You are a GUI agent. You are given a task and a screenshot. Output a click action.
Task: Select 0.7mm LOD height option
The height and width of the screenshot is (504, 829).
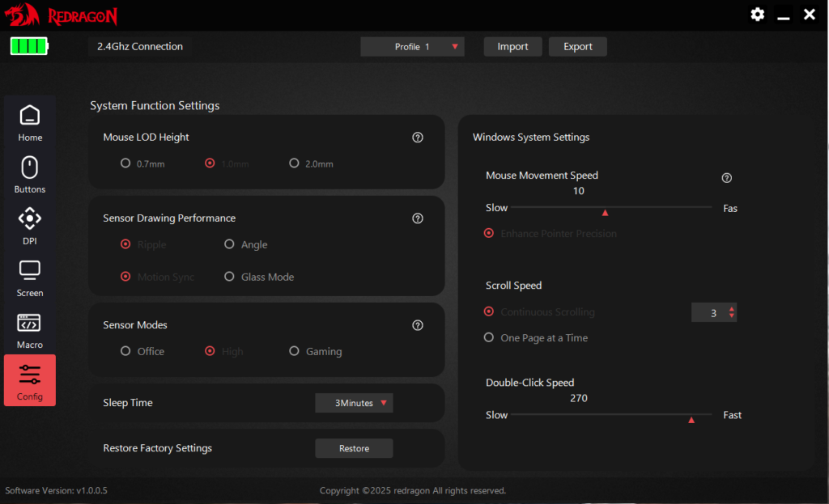click(x=125, y=163)
